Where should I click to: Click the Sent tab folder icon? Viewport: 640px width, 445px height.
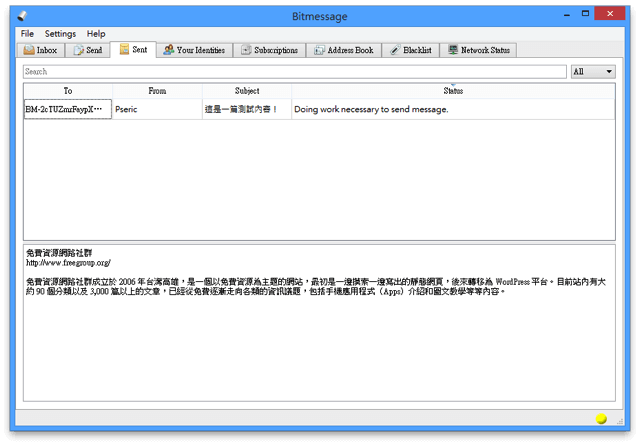pyautogui.click(x=124, y=49)
